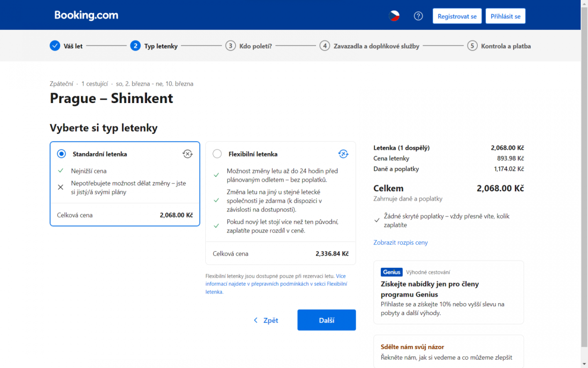Open the Sdělte nám svůj názor feedback card

click(448, 351)
